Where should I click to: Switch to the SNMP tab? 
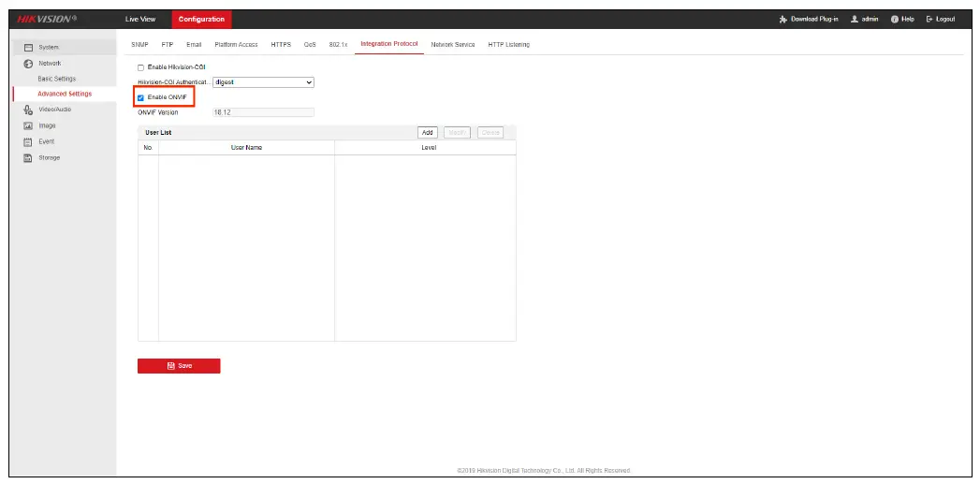[x=139, y=45]
